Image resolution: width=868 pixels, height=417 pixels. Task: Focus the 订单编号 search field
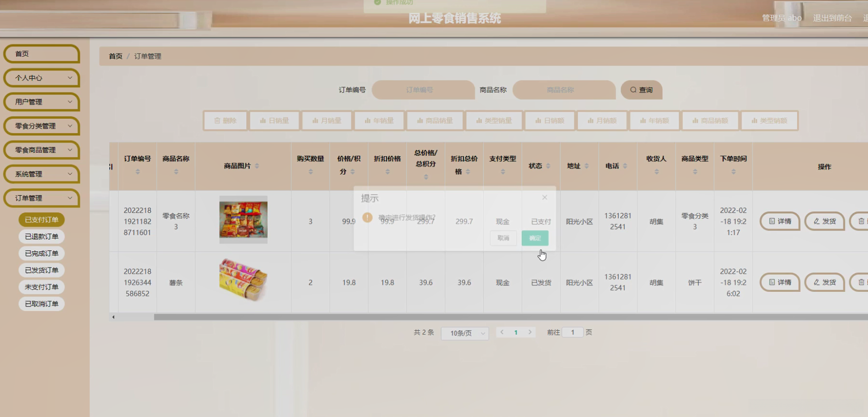[423, 90]
